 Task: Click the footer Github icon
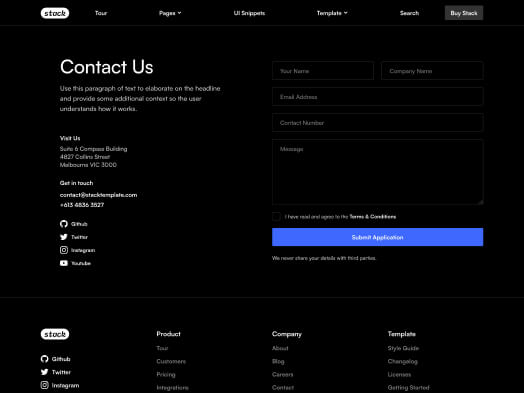point(44,359)
